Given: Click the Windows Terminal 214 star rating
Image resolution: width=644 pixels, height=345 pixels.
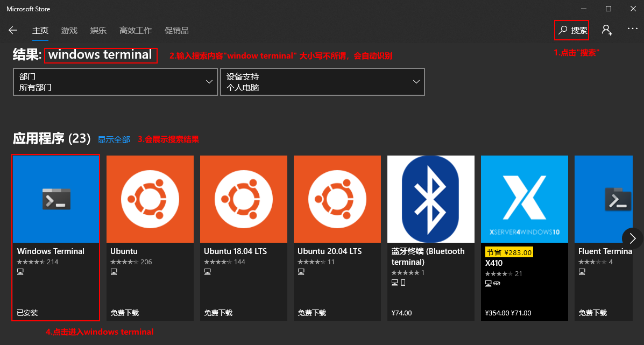Looking at the screenshot, I should coord(37,262).
